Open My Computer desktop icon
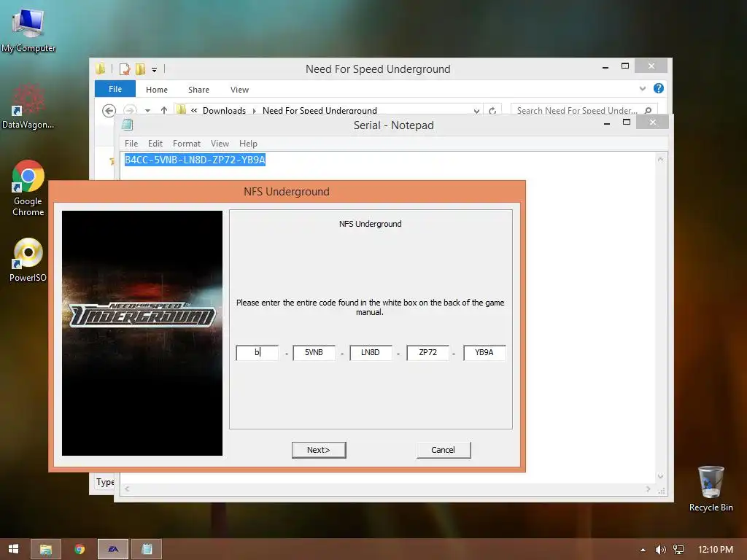 pos(28,29)
